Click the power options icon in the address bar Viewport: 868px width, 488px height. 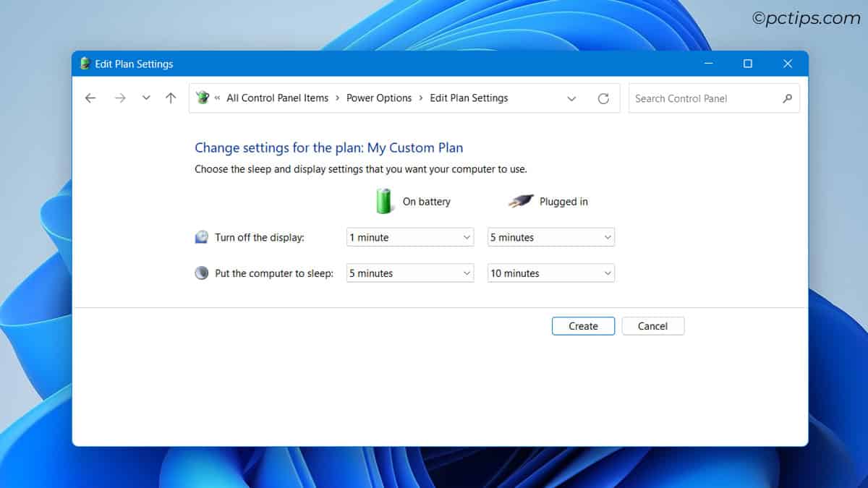click(201, 98)
